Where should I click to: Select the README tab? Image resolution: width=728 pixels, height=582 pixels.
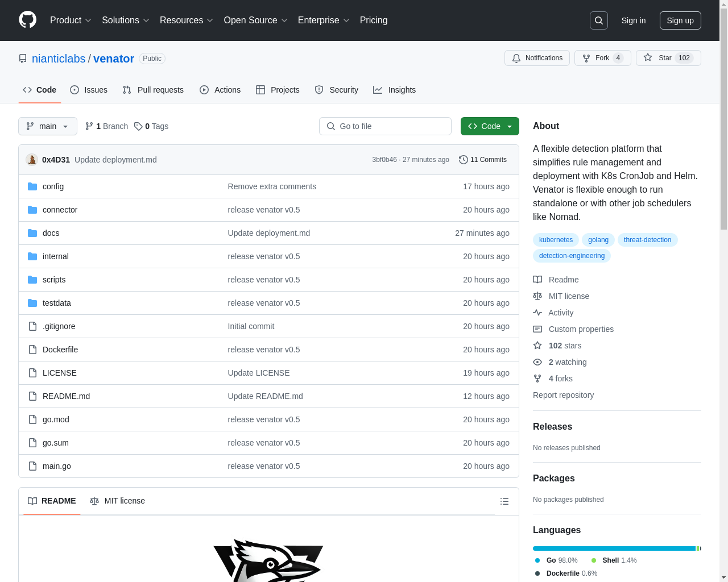click(52, 501)
